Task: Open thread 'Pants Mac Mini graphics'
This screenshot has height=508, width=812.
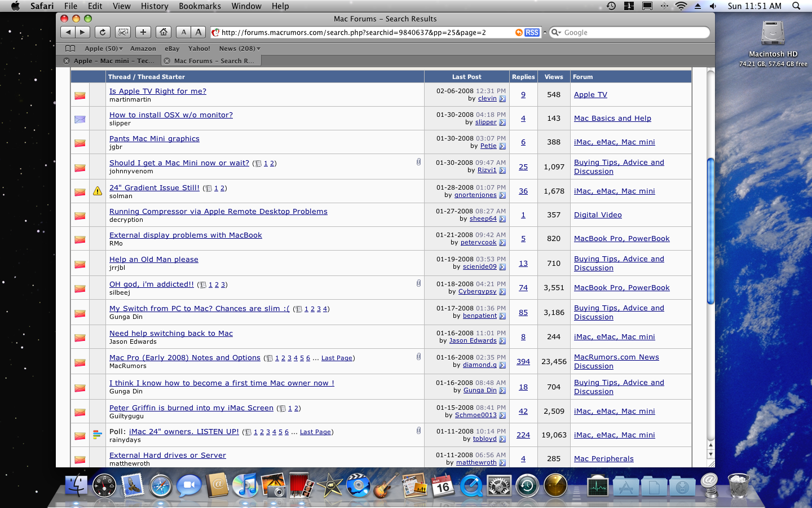Action: pyautogui.click(x=155, y=138)
